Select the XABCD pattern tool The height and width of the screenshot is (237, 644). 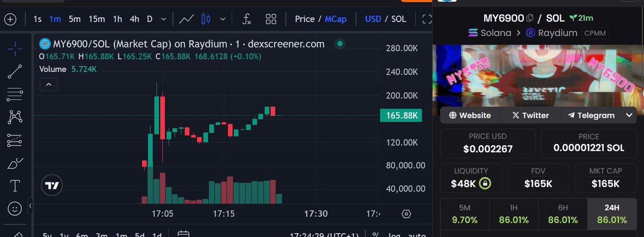point(14,117)
